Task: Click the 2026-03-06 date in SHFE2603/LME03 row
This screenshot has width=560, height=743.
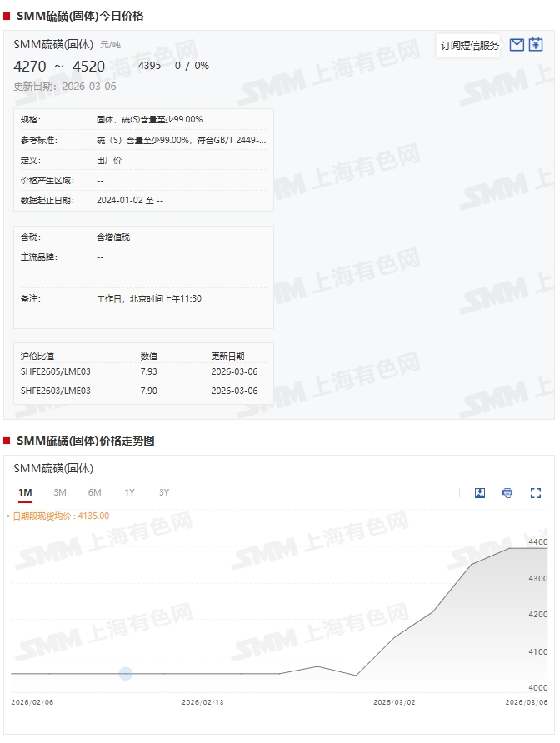Action: coord(234,391)
